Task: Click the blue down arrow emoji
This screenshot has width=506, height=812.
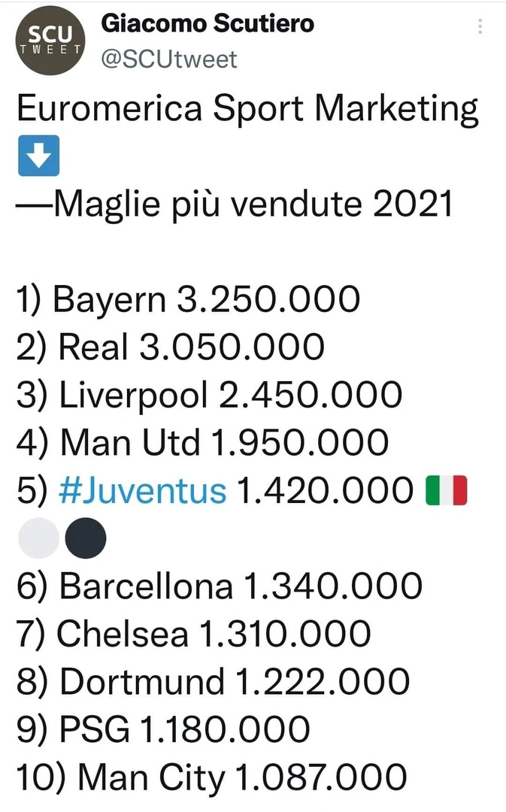Action: click(38, 156)
